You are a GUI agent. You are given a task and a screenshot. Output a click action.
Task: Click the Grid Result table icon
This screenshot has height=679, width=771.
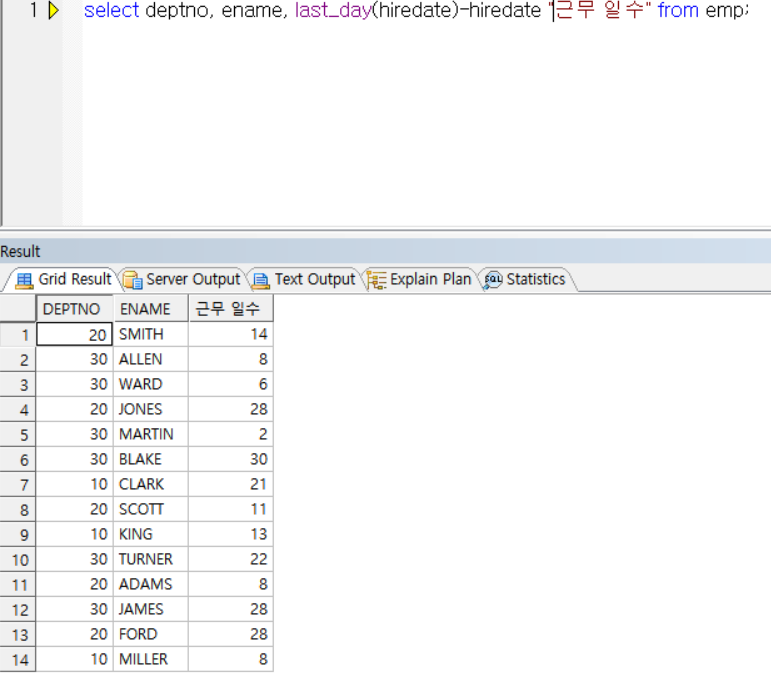[24, 280]
